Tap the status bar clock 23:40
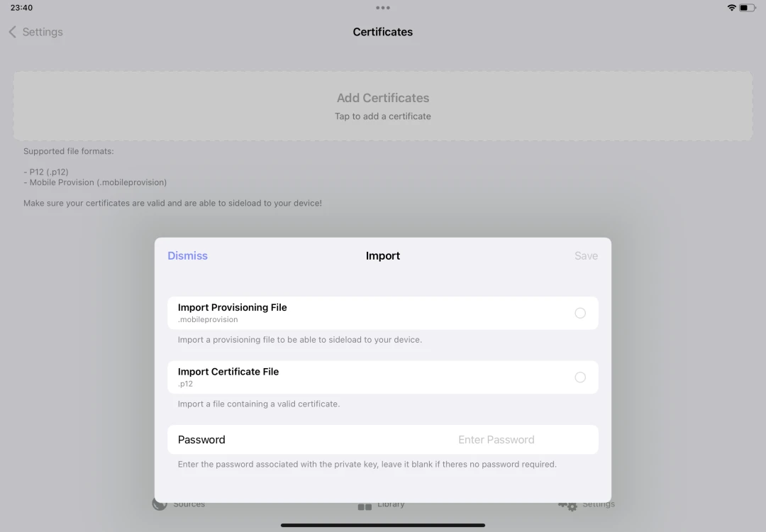Screen dimensions: 766x532 point(21,8)
